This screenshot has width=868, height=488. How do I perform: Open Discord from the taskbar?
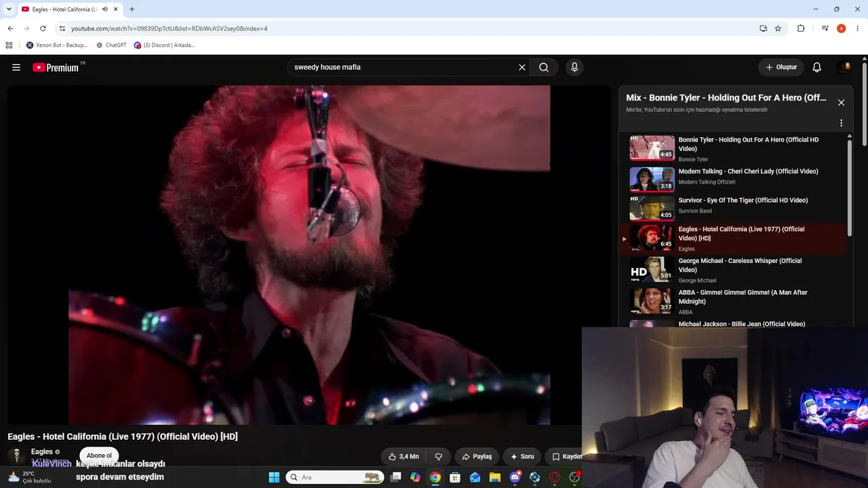click(515, 477)
